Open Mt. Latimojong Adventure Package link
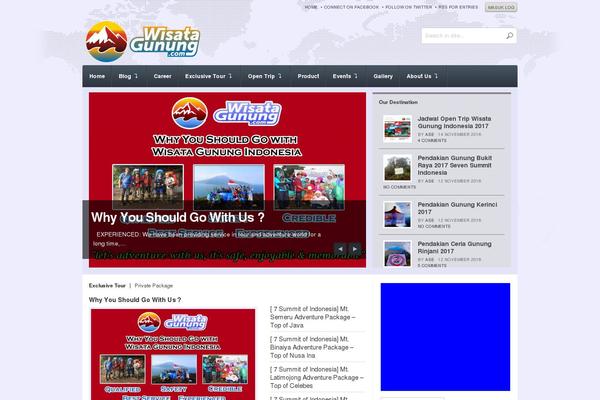Screen dimensions: 600x400 (x=316, y=377)
